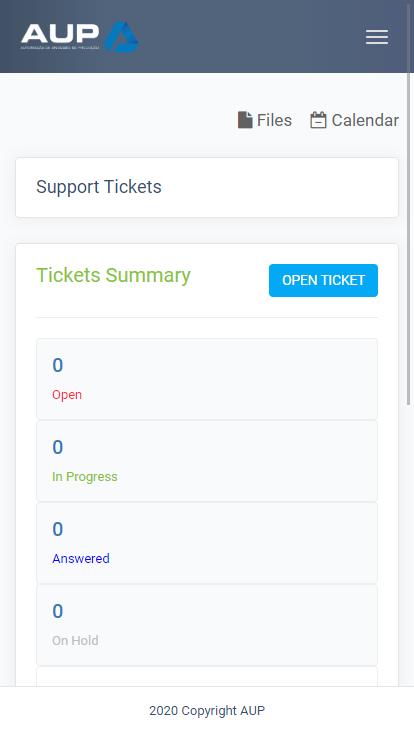
Task: Click the Tickets Summary heading
Action: click(x=113, y=275)
